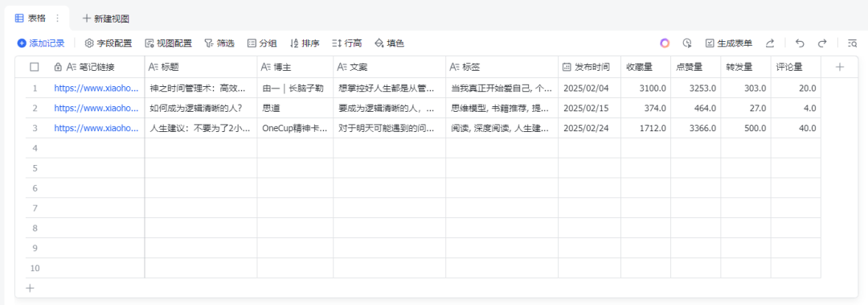Viewport: 868px width, 305px height.
Task: Select the 转发量 column header
Action: click(745, 67)
